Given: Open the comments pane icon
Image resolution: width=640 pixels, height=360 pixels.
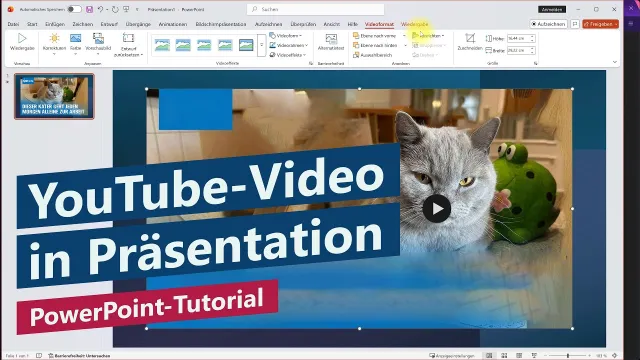Looking at the screenshot, I should [575, 24].
